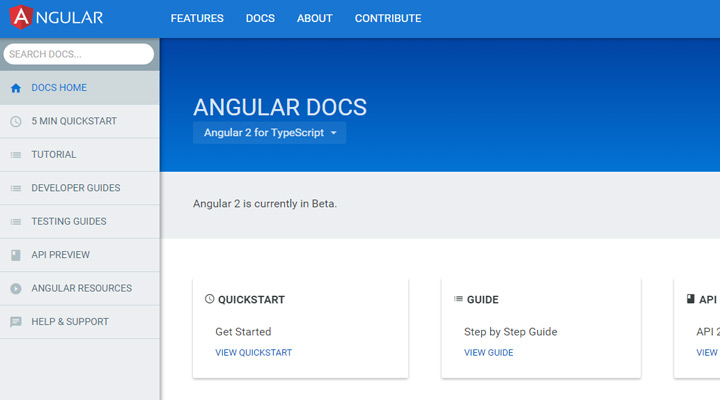Go to the About page
This screenshot has width=720, height=400.
(x=315, y=18)
